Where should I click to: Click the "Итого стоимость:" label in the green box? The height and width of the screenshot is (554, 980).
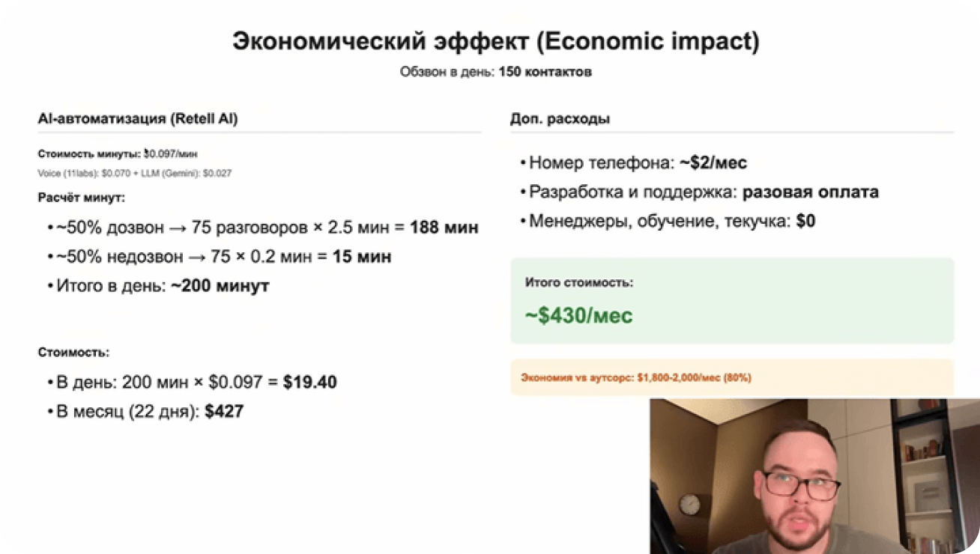579,283
